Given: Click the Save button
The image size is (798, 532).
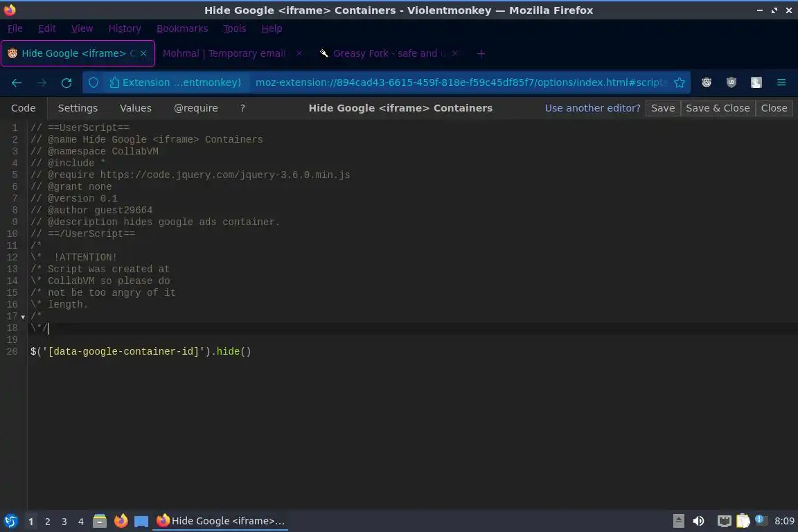Looking at the screenshot, I should 663,108.
